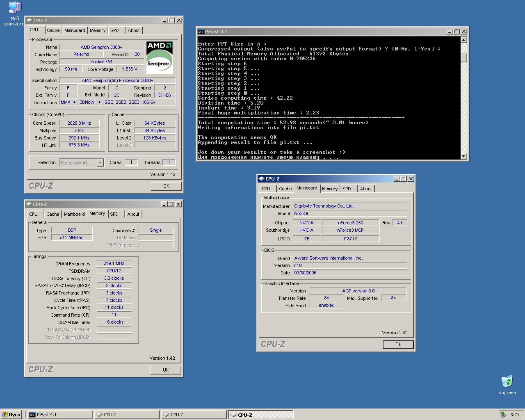Click the CAS# Latency value 3.0 clocks

coord(114,278)
